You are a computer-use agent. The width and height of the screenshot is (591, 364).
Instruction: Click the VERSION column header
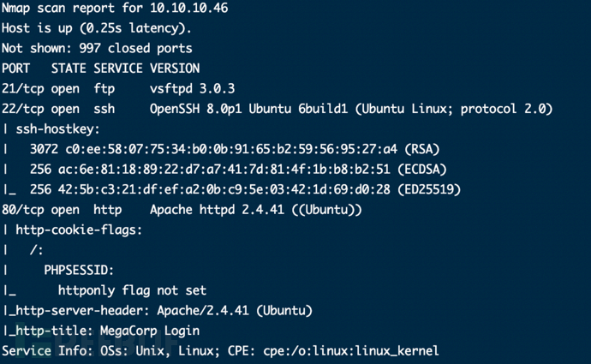point(175,69)
